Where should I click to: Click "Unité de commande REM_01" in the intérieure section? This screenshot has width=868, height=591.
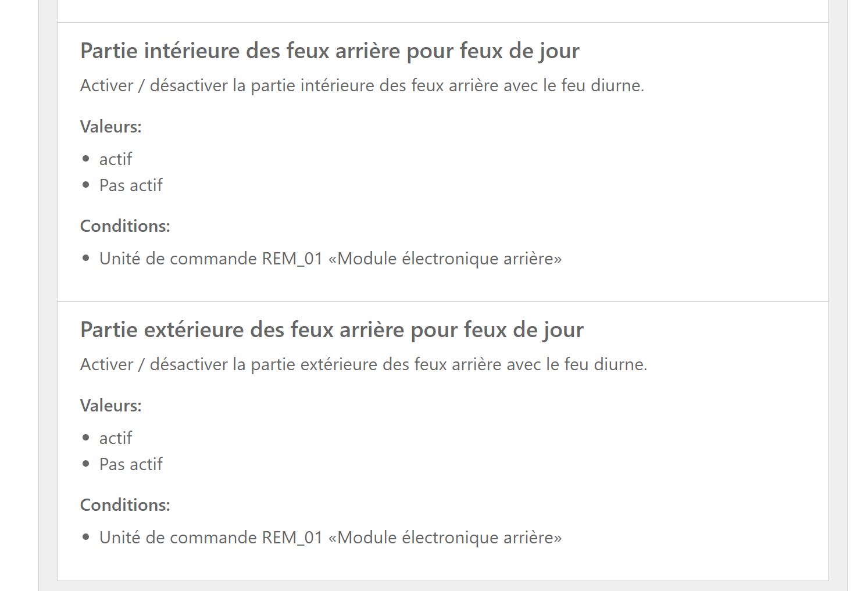pyautogui.click(x=211, y=259)
